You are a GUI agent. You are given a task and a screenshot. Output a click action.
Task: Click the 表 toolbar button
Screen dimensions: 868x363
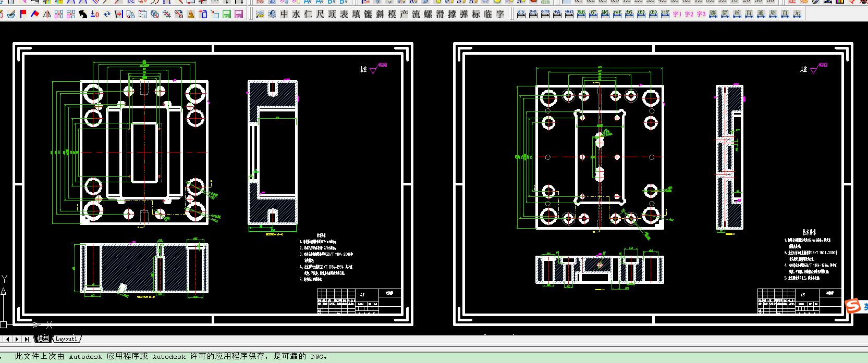click(x=344, y=14)
